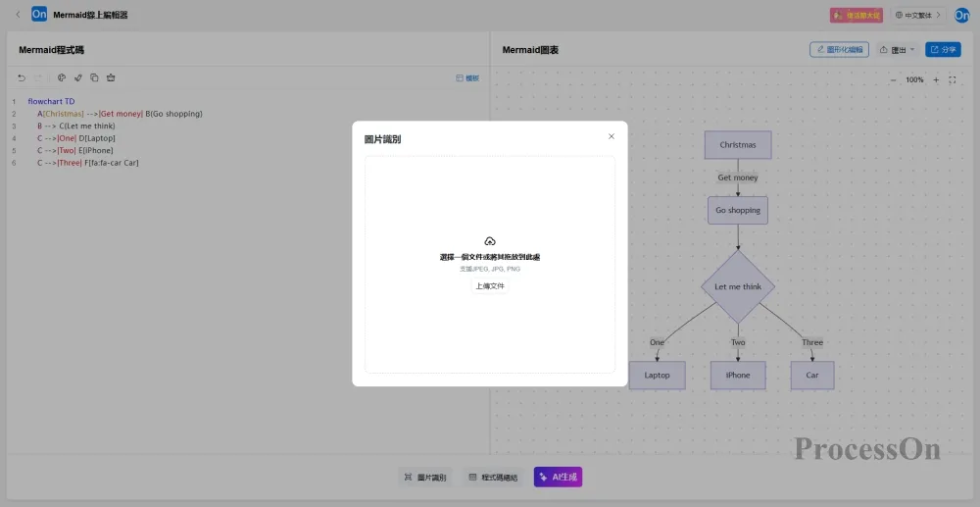
Task: Click the format code brush icon
Action: pyautogui.click(x=77, y=77)
